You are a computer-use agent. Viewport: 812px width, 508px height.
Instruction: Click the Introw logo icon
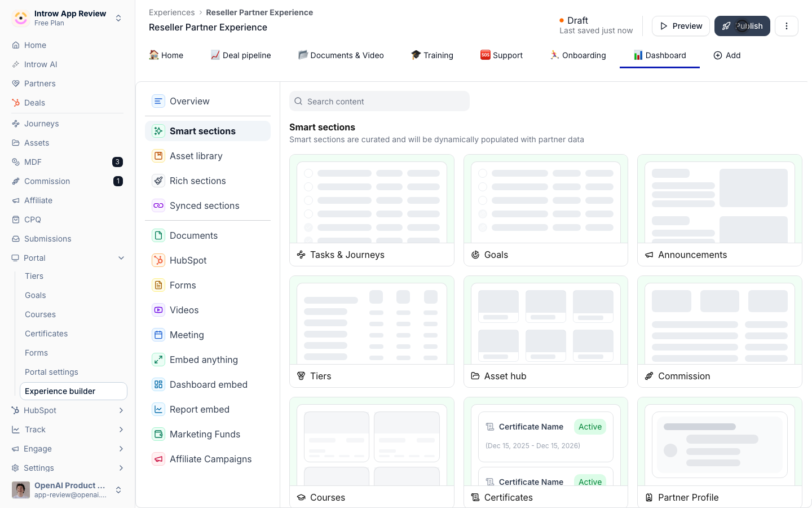(21, 18)
